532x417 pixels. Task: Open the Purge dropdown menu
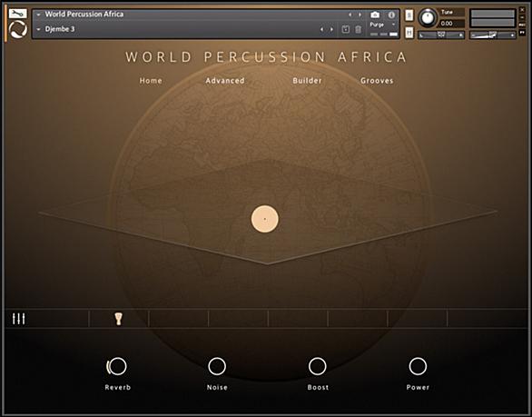383,25
